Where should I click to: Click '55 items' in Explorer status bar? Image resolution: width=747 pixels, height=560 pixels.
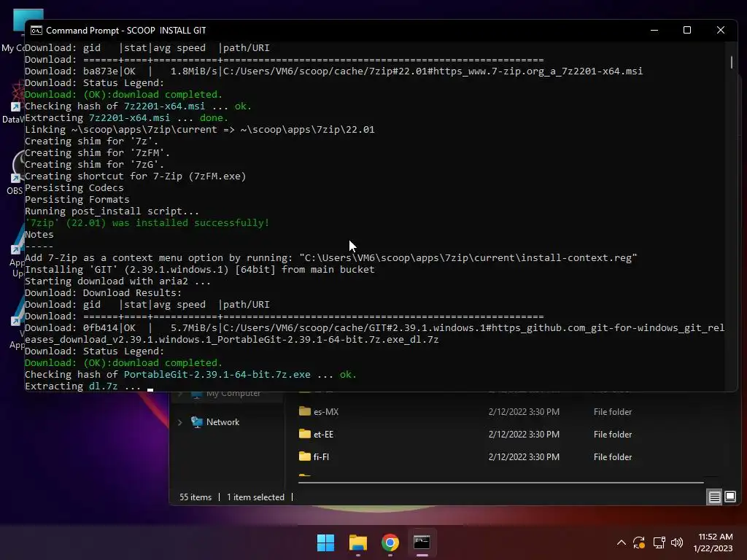[x=196, y=497]
